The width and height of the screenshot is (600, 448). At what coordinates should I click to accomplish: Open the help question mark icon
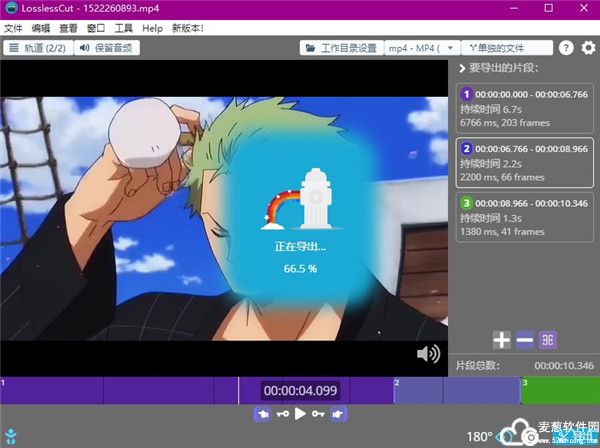566,48
